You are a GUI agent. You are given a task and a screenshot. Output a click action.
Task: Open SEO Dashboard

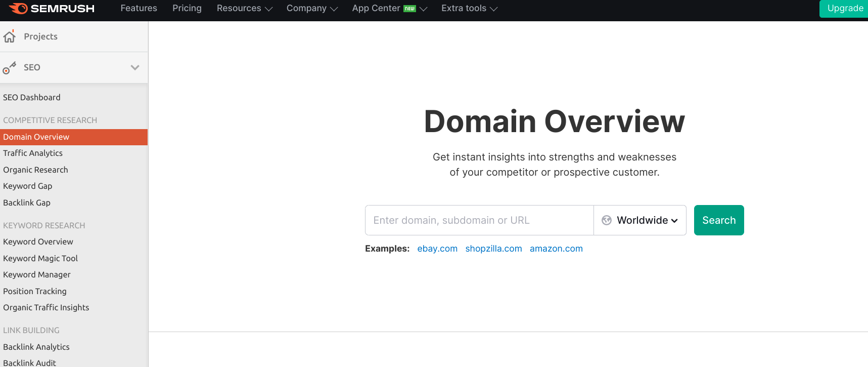point(32,97)
